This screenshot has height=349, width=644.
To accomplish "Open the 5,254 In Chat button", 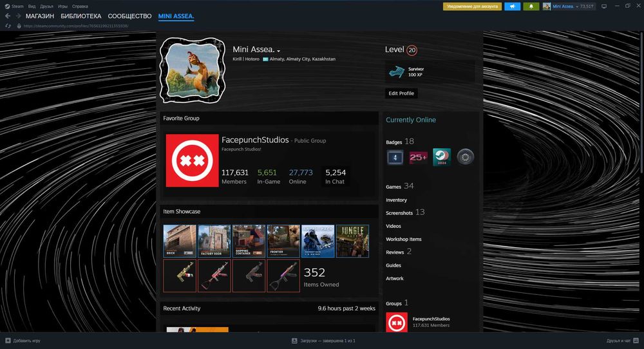I will click(336, 176).
